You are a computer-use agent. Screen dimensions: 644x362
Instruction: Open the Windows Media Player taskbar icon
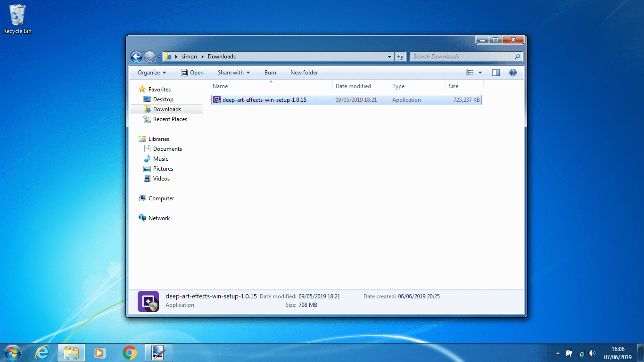99,352
